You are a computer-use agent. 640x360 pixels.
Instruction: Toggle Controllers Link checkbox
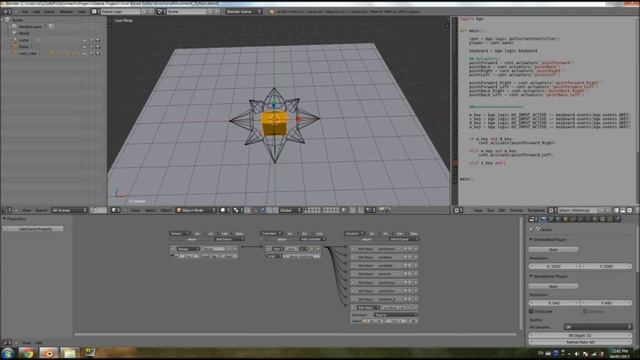click(313, 234)
